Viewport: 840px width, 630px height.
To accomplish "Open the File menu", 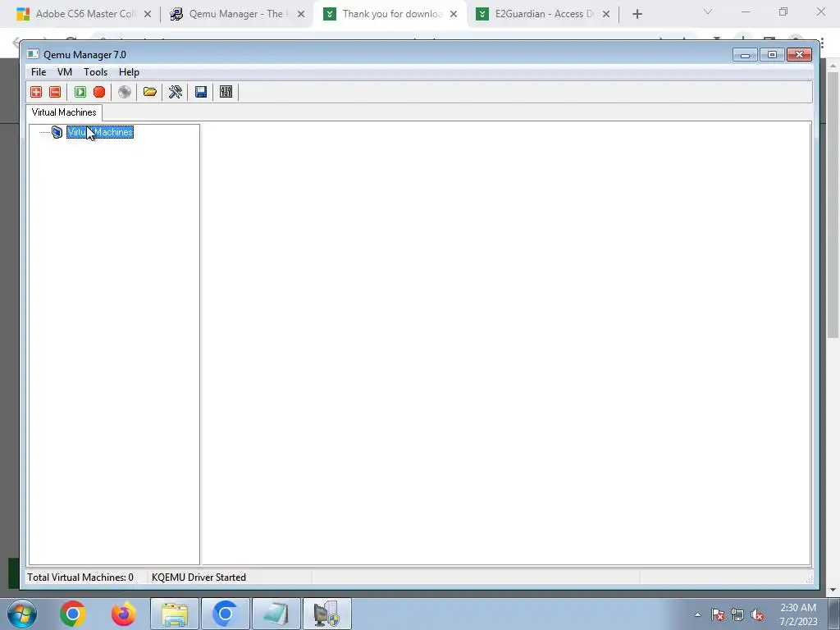I will 39,72.
